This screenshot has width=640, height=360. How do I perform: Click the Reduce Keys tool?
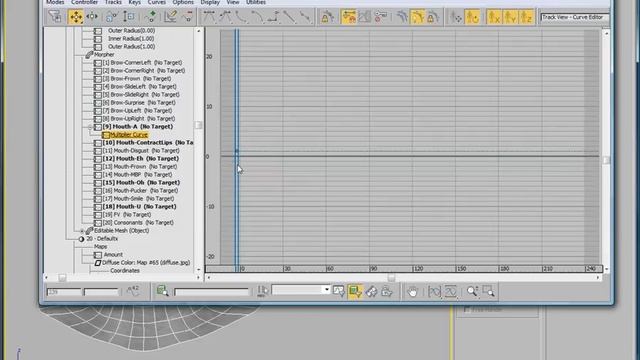click(x=188, y=17)
